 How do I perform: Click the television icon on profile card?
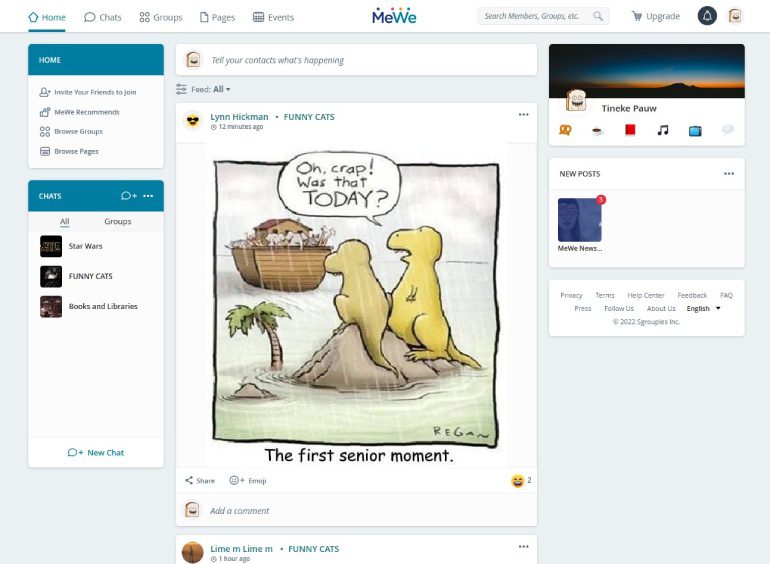coord(695,131)
